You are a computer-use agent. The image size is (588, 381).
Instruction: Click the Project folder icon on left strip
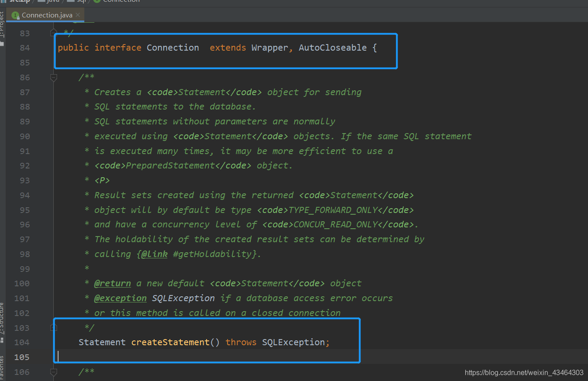pyautogui.click(x=2, y=45)
